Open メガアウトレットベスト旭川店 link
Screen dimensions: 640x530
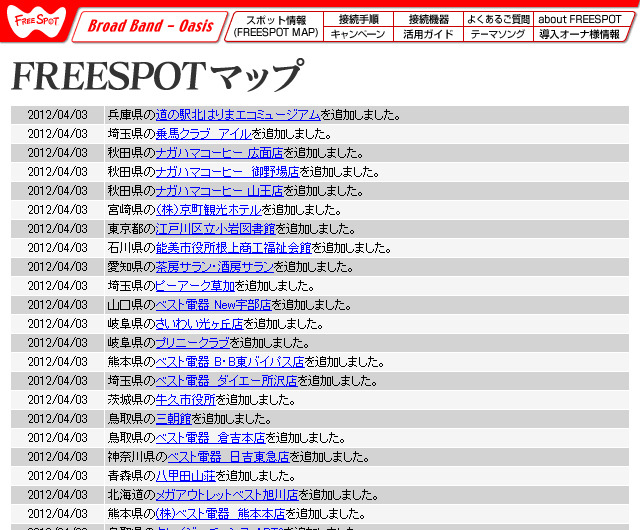(x=227, y=495)
